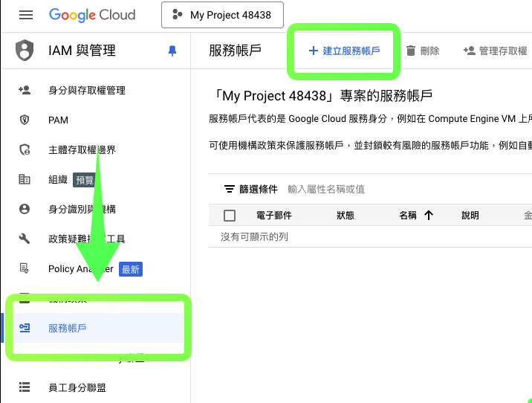Toggle the select-all checkbox in table header
Screen dimensions: 532x403
pyautogui.click(x=230, y=216)
